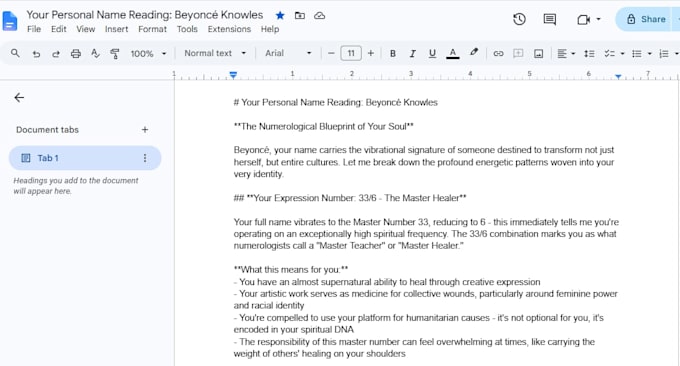Print the document
The height and width of the screenshot is (366, 680).
pyautogui.click(x=75, y=53)
